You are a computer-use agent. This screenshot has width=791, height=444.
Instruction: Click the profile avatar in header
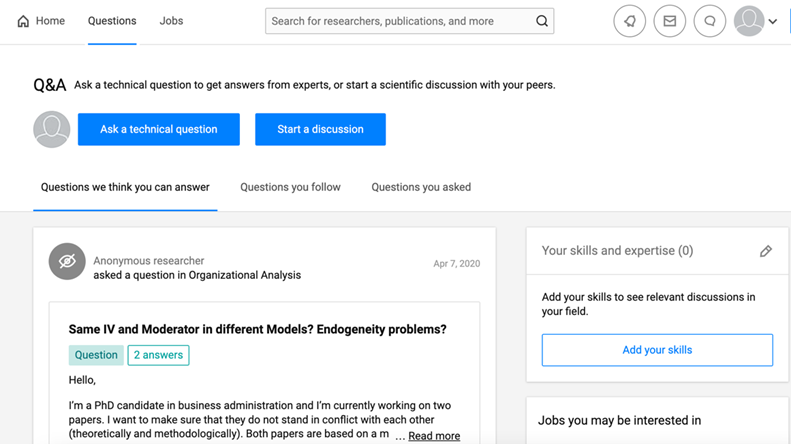(x=749, y=21)
